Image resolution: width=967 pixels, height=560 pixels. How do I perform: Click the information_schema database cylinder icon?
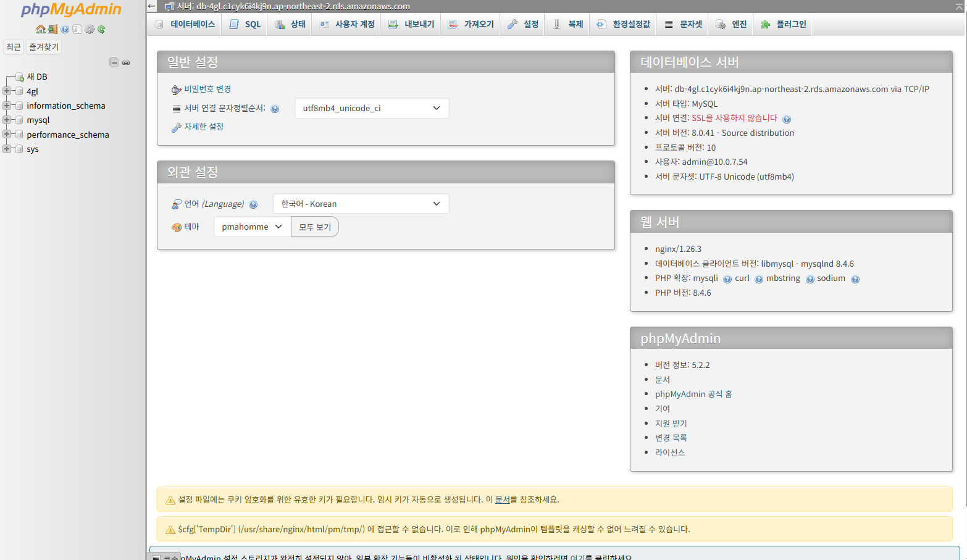tap(19, 106)
